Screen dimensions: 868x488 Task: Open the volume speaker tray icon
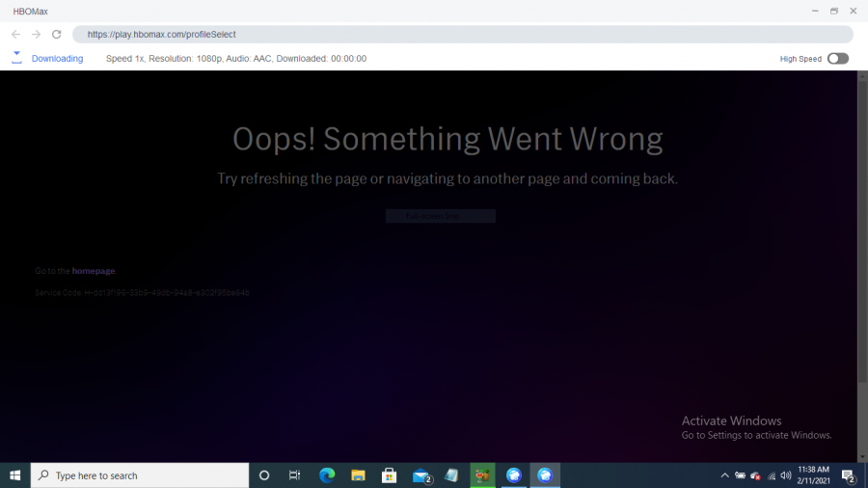point(785,475)
